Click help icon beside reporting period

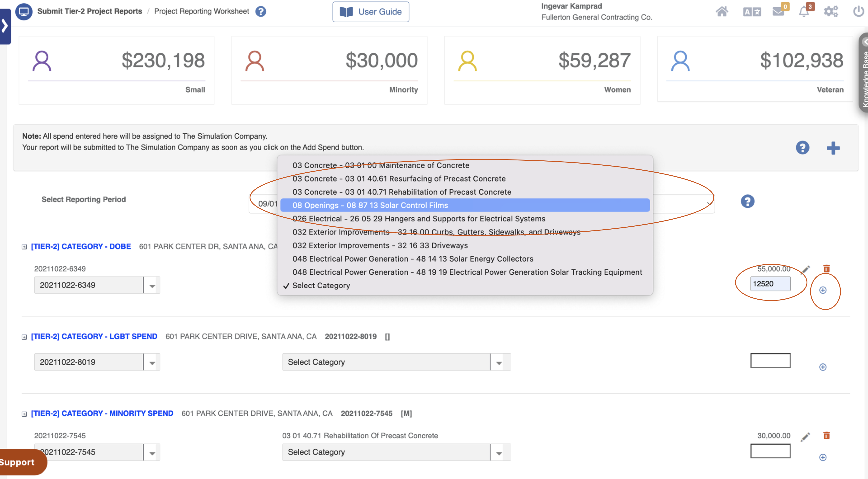point(747,202)
